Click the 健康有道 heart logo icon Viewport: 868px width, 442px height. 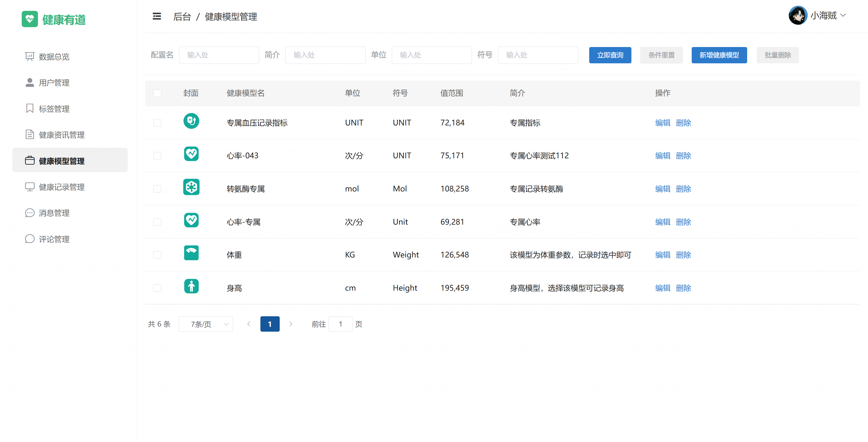[30, 19]
